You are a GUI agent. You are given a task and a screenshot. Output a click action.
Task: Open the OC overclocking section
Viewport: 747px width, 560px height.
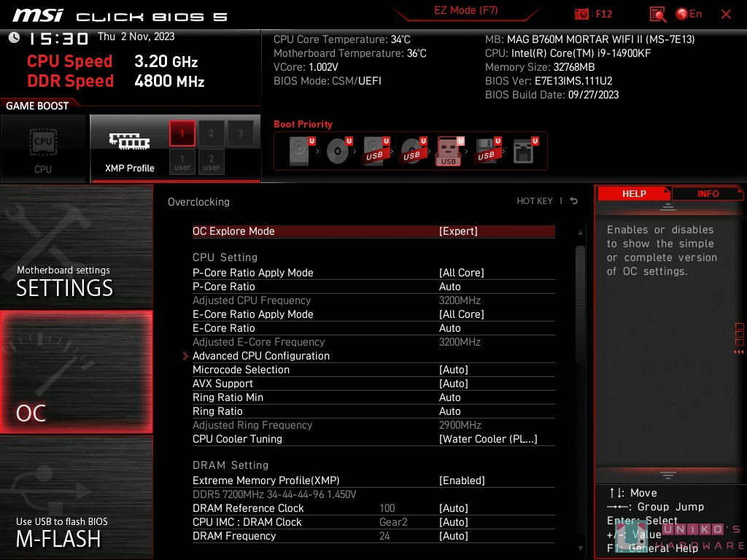76,372
